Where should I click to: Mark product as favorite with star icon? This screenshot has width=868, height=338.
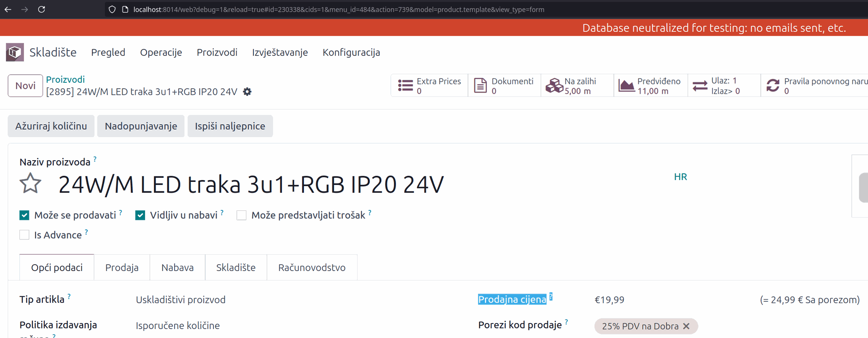coord(30,184)
